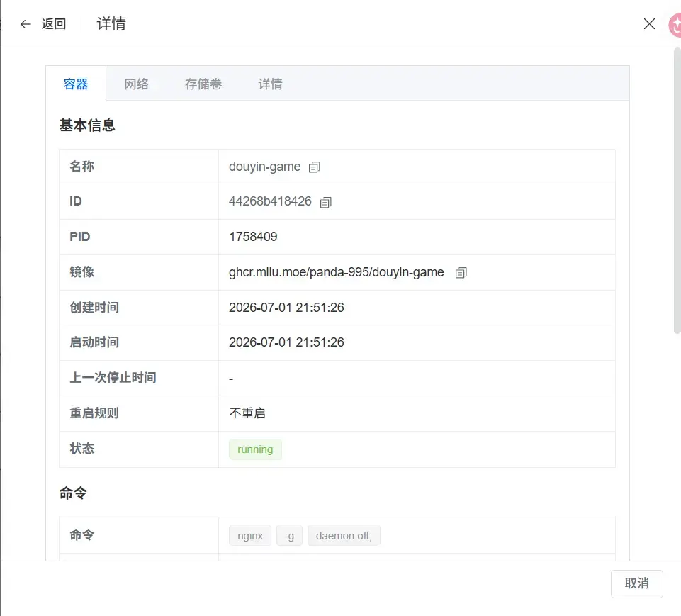This screenshot has width=681, height=616.
Task: Click the 状态 row label
Action: 82,448
